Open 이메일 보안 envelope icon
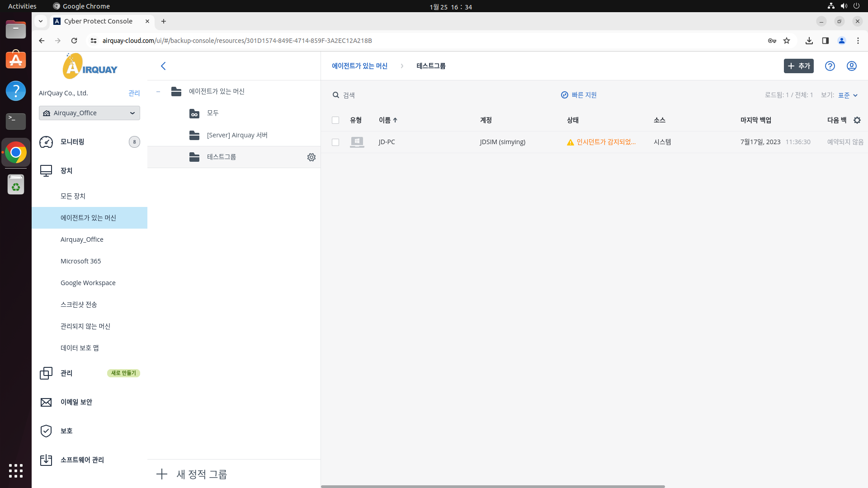This screenshot has width=868, height=488. (x=46, y=402)
